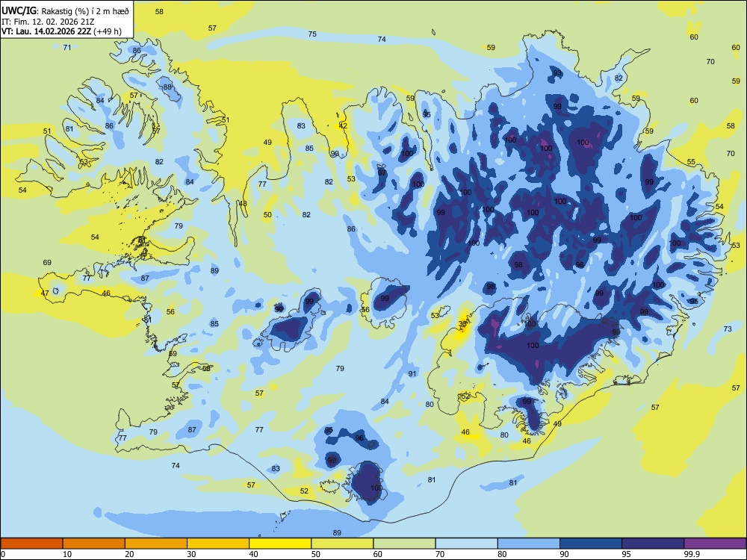The width and height of the screenshot is (747, 560).
Task: Click the light orange 20–30 legend swatch
Action: tap(156, 544)
